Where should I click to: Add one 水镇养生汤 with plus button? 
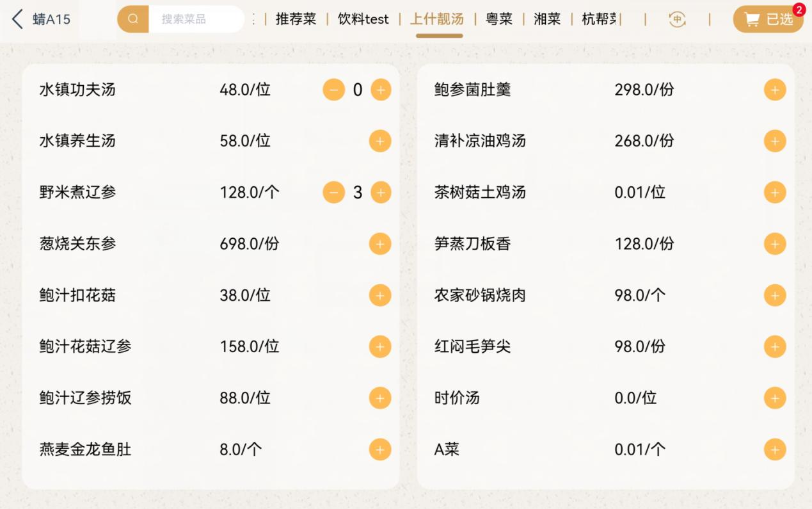coord(380,141)
